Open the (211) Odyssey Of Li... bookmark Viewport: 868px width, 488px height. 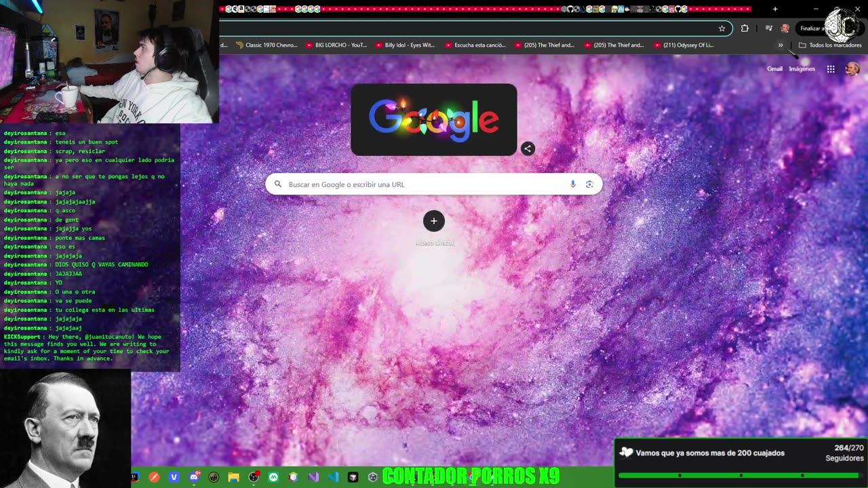coord(684,45)
